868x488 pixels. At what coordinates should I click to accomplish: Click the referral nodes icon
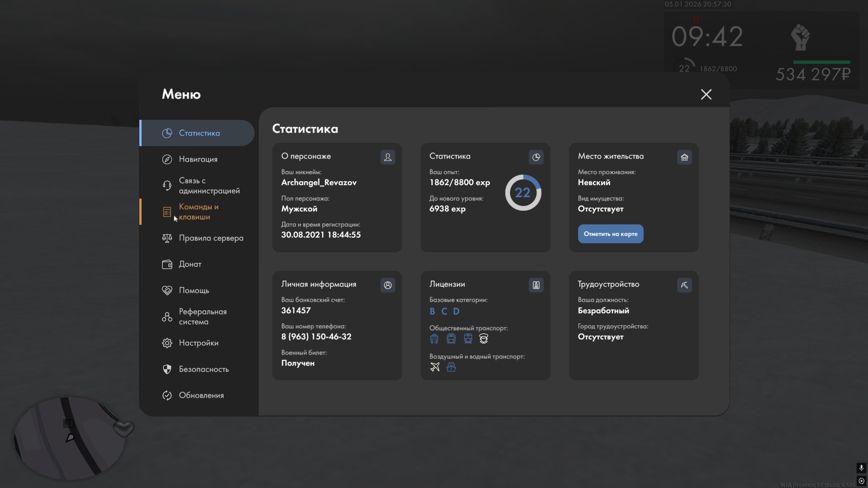(167, 317)
